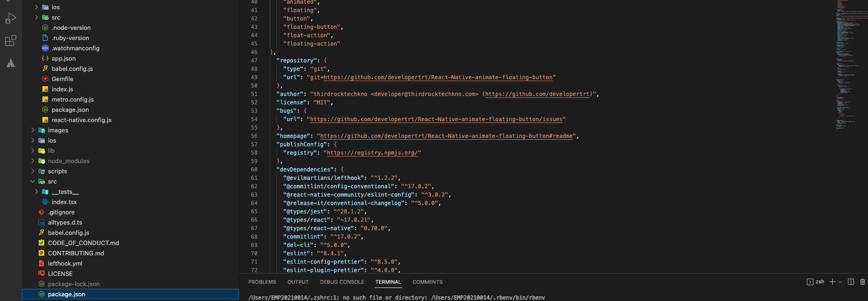Select the zsh terminal indicator
Screen dimensions: 868x301
[815, 282]
